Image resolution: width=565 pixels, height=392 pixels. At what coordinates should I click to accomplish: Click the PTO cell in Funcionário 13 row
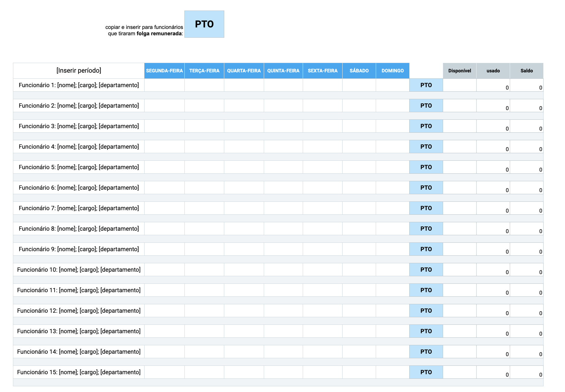(426, 331)
